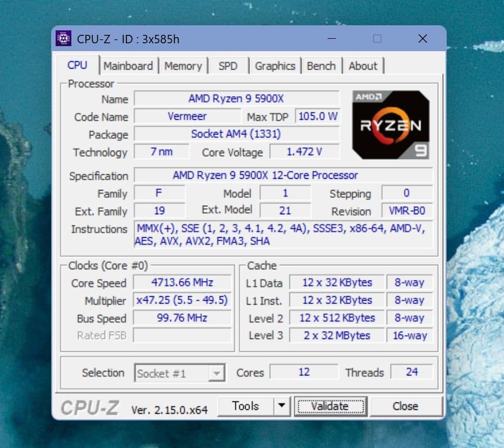The height and width of the screenshot is (448, 504).
Task: Return to the CPU tab
Action: (78, 65)
